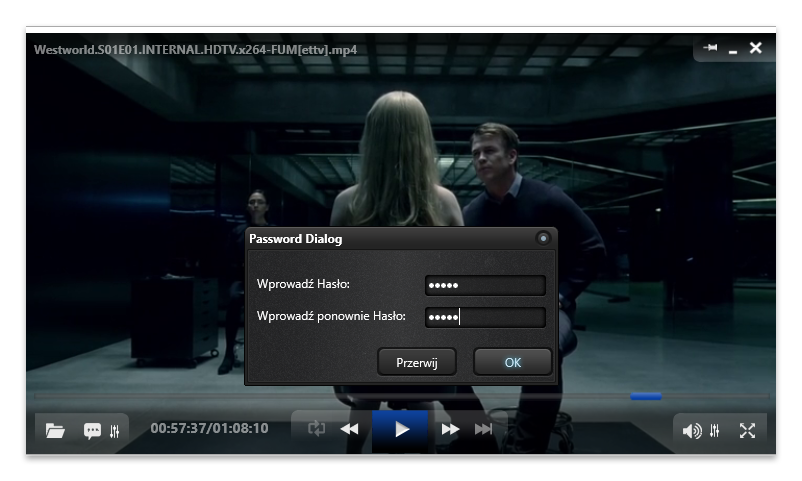802x481 pixels.
Task: Click the "Wprowadź ponownie Hasło" field
Action: coord(485,317)
